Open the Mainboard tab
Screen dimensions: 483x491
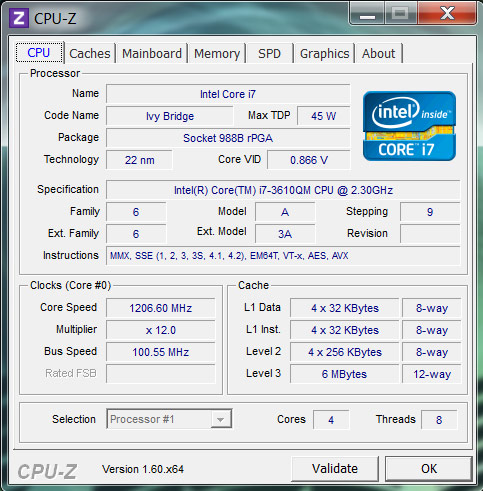click(x=152, y=53)
